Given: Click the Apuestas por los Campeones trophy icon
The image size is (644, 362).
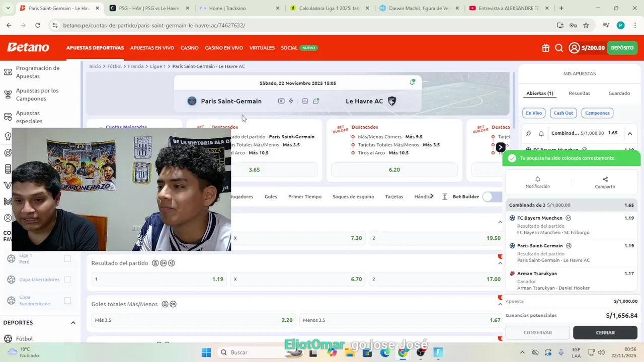Looking at the screenshot, I should [8, 95].
